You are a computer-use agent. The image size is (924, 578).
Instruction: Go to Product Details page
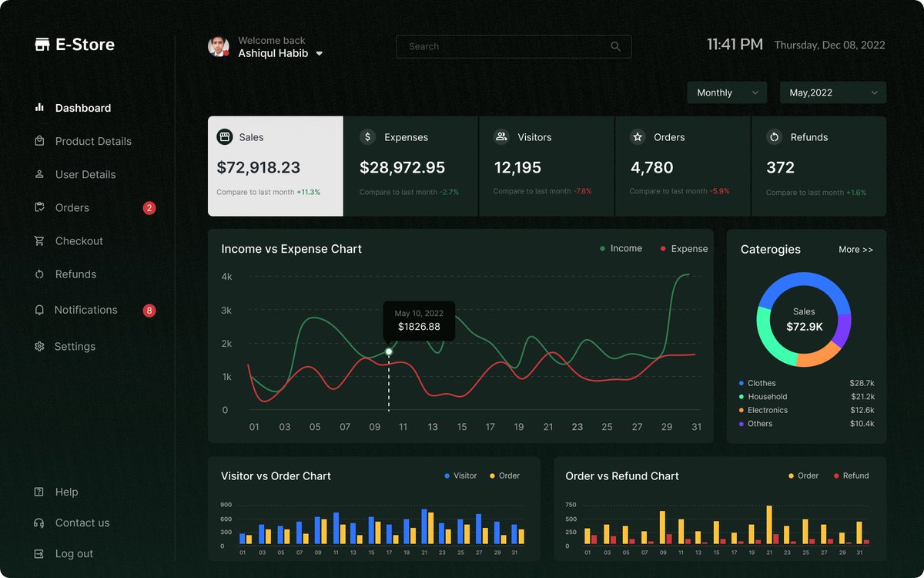click(93, 141)
